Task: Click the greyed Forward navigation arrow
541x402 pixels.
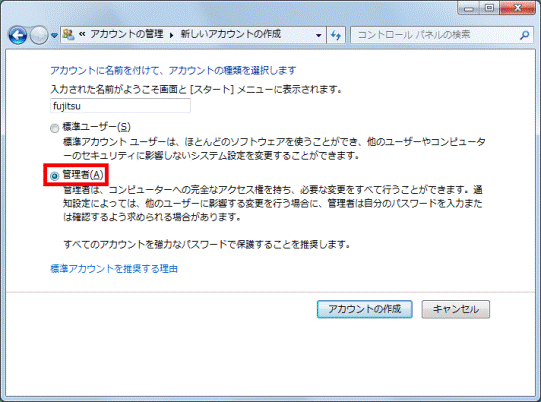Action: [39, 35]
